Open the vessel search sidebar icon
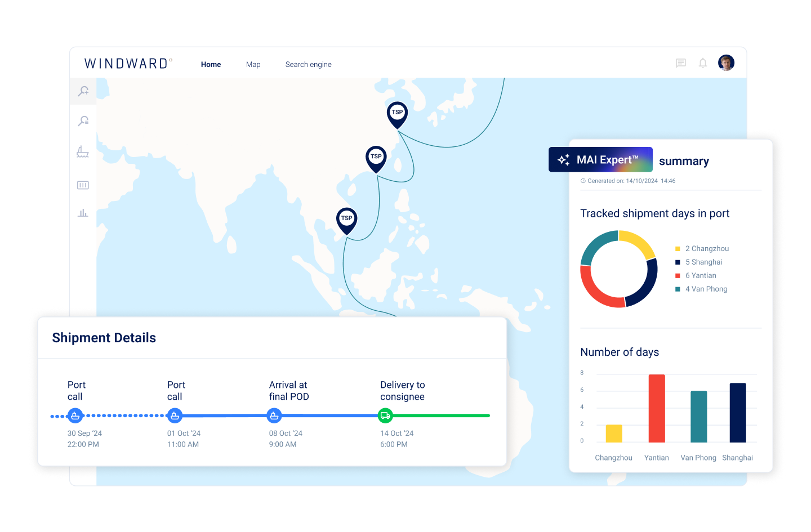This screenshot has width=811, height=532. (83, 91)
